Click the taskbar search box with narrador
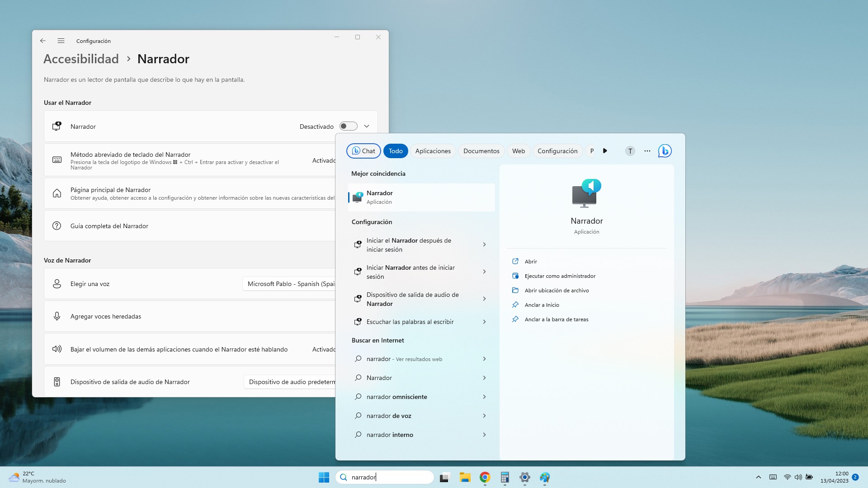 click(385, 477)
